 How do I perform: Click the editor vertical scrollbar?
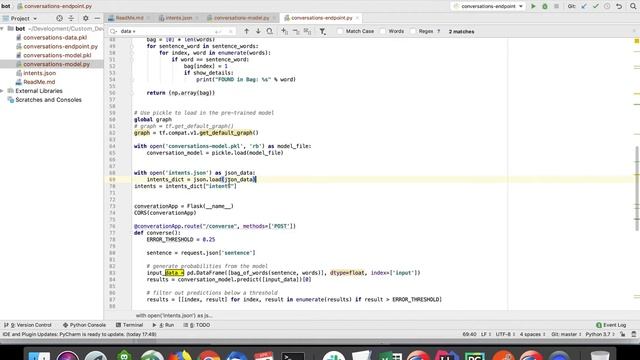click(637, 188)
